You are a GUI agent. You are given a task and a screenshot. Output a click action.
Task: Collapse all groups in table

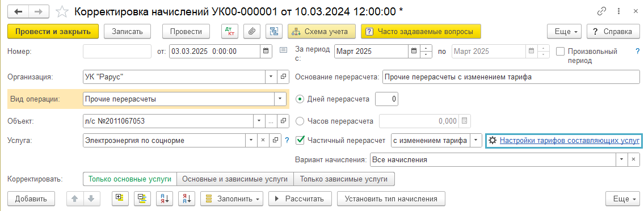142,199
